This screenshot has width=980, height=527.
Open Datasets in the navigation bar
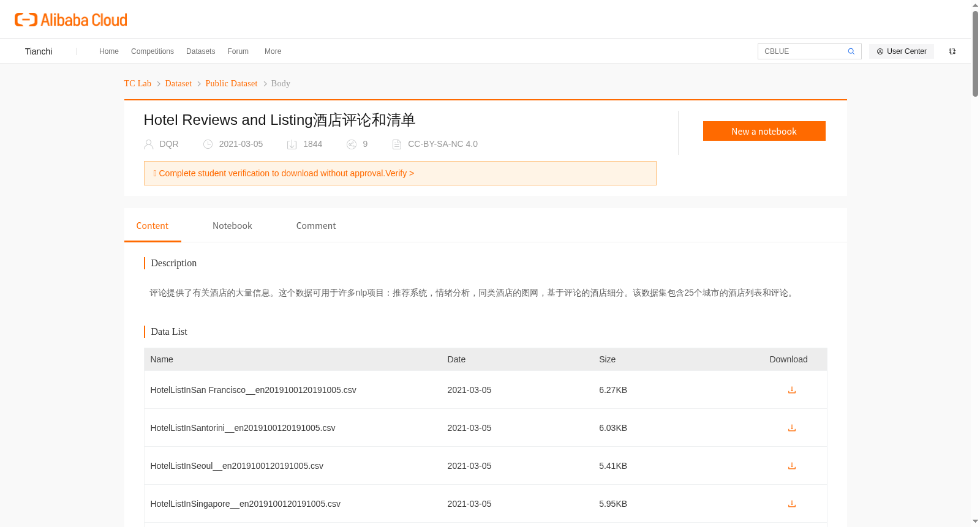201,51
